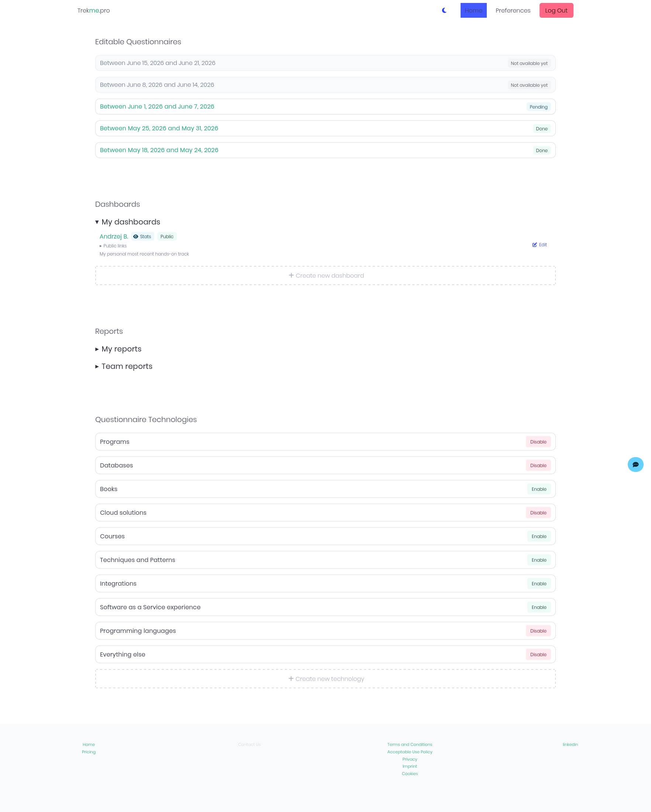Go to Home in top navigation
The image size is (651, 812).
click(473, 11)
